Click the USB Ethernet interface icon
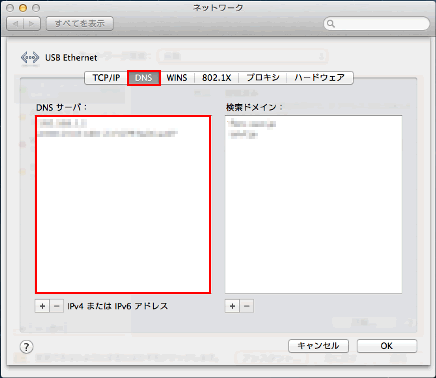This screenshot has width=436, height=378. (x=30, y=58)
